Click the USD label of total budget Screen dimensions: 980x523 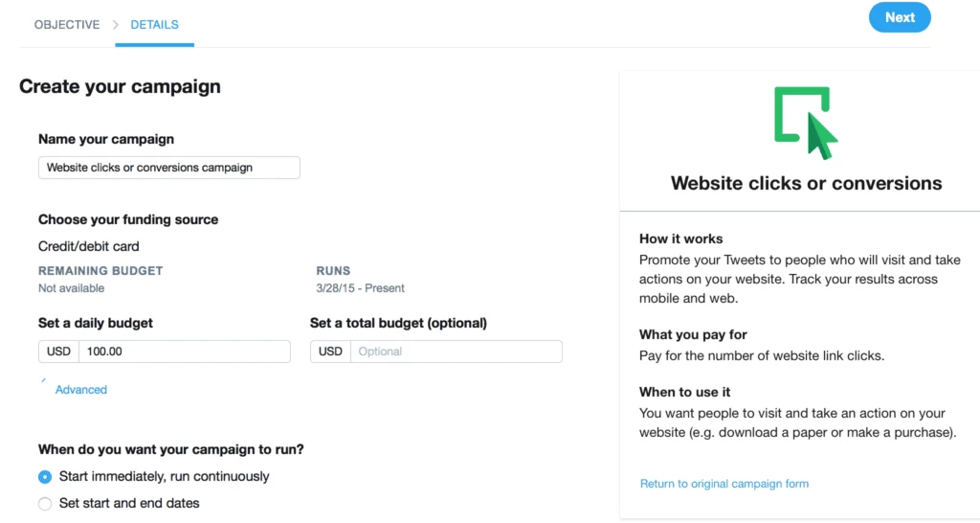(x=330, y=352)
